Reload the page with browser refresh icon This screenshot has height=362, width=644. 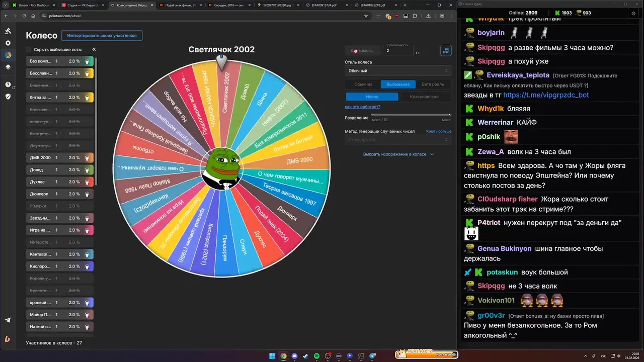point(23,16)
